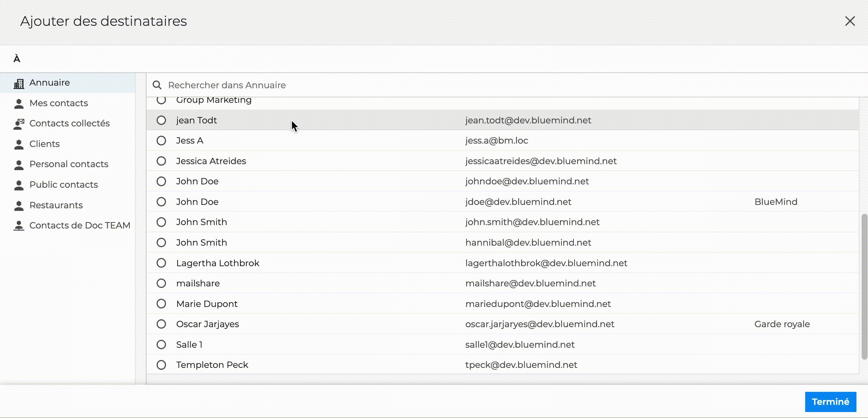Click the Terminé button
868x418 pixels.
pyautogui.click(x=830, y=402)
